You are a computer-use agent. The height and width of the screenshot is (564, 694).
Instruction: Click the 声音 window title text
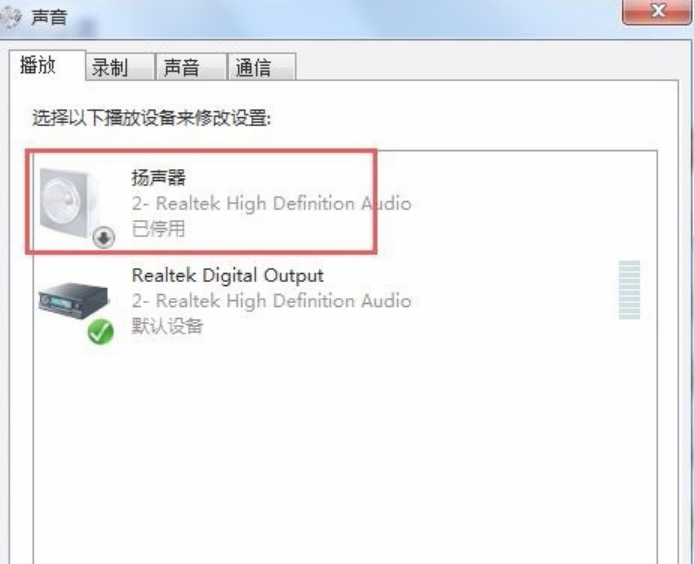pos(49,18)
